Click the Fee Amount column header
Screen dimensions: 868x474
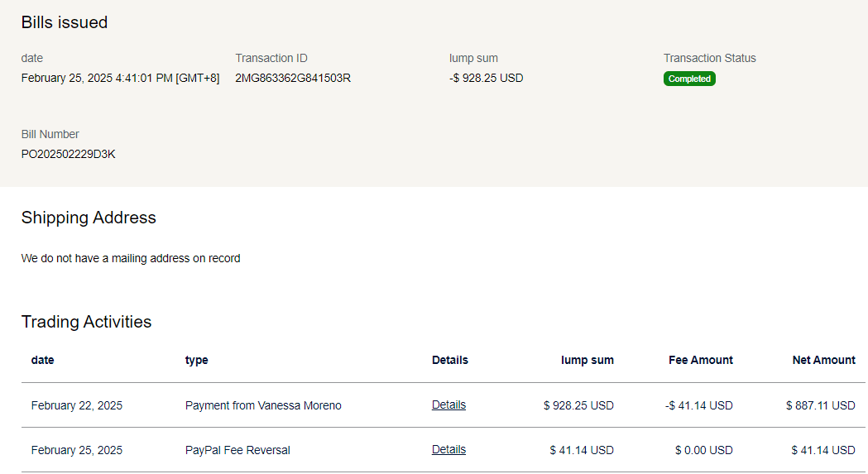tap(700, 360)
